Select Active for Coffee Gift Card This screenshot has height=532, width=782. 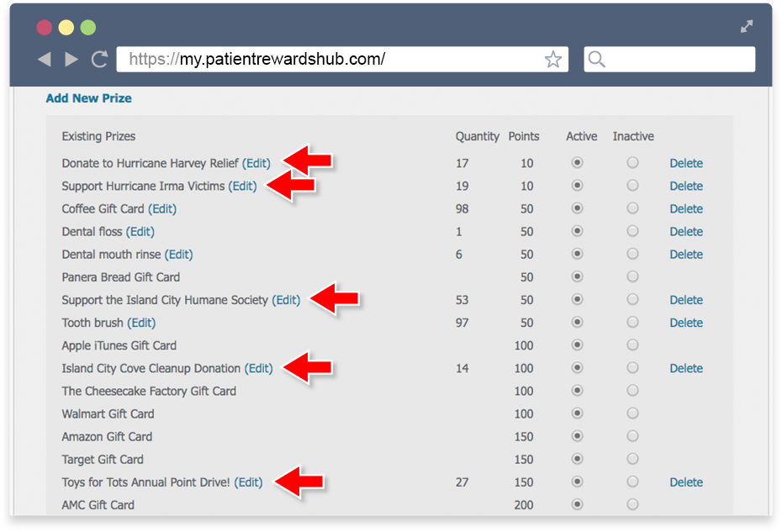point(577,208)
